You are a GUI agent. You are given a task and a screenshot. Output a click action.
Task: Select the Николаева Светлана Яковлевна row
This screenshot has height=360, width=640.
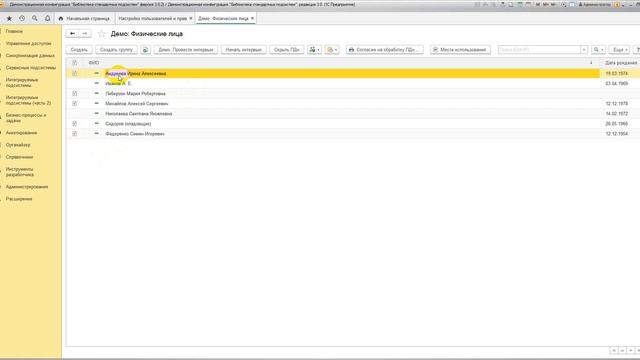tap(353, 113)
